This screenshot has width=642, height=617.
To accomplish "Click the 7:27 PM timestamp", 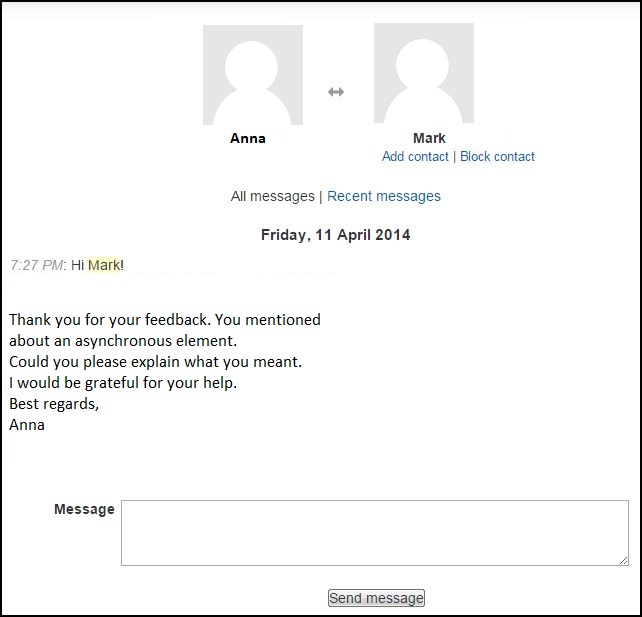I will [x=36, y=265].
